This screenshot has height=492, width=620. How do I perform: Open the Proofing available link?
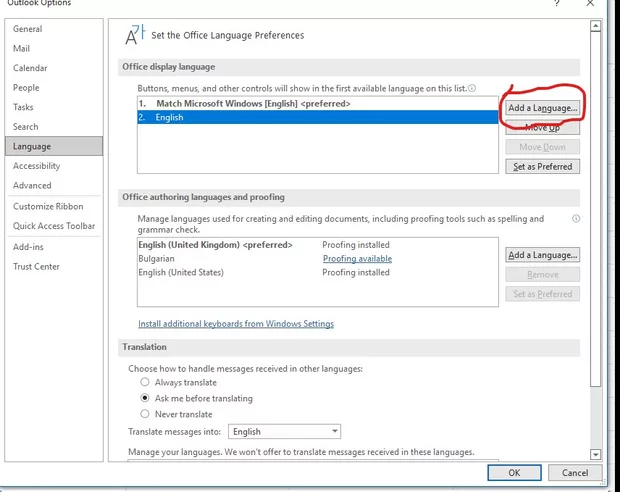point(357,259)
